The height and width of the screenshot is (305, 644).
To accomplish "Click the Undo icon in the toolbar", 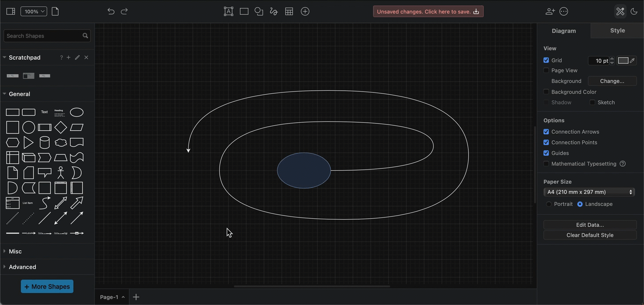I will click(x=110, y=11).
